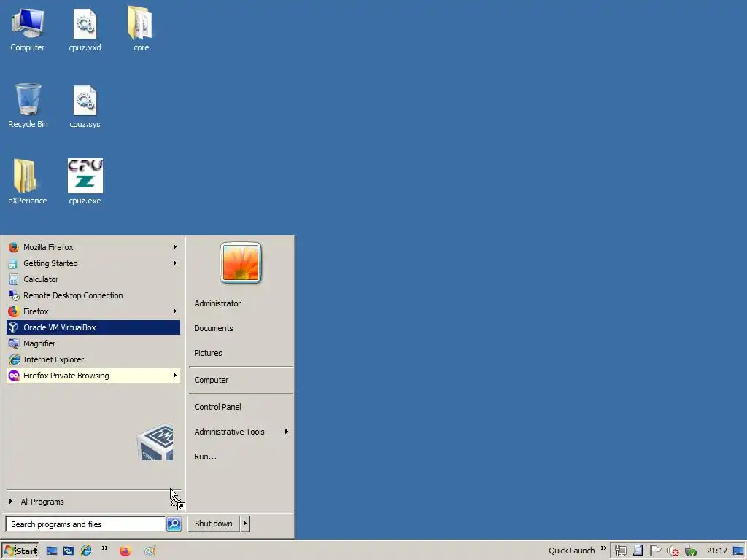Click the Quick Launch toolbar label

click(572, 551)
